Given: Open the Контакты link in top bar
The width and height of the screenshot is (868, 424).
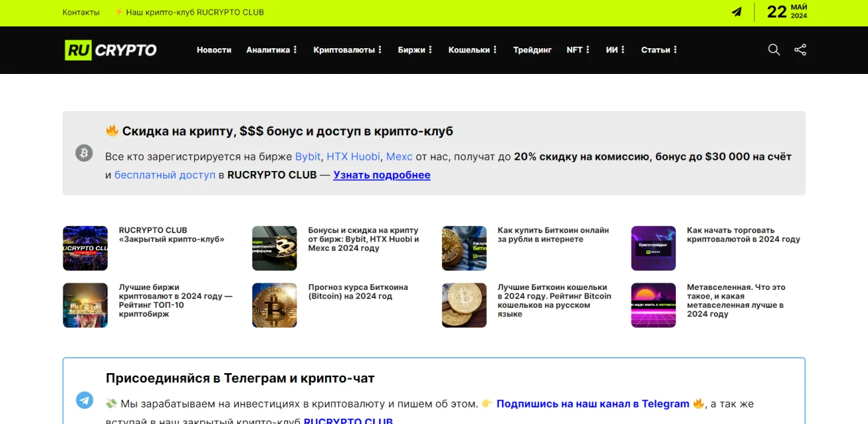Looking at the screenshot, I should click(81, 13).
